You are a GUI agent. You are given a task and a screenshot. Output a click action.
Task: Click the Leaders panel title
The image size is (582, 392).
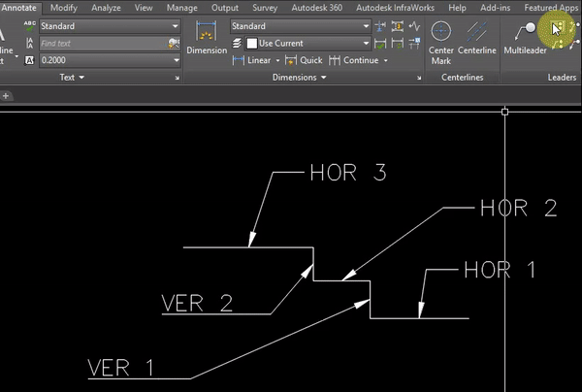[x=562, y=78]
